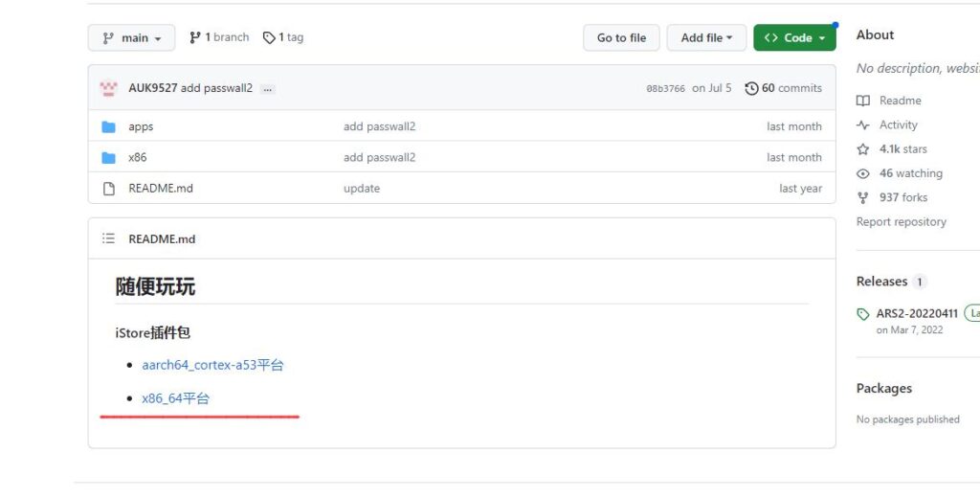This screenshot has height=498, width=980.
Task: Open the green Code dropdown
Action: (794, 38)
